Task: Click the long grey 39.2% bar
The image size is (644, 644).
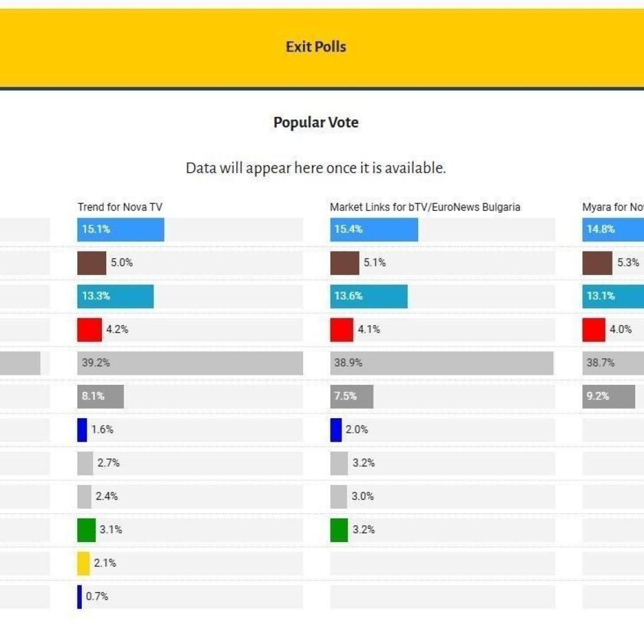Action: (190, 363)
